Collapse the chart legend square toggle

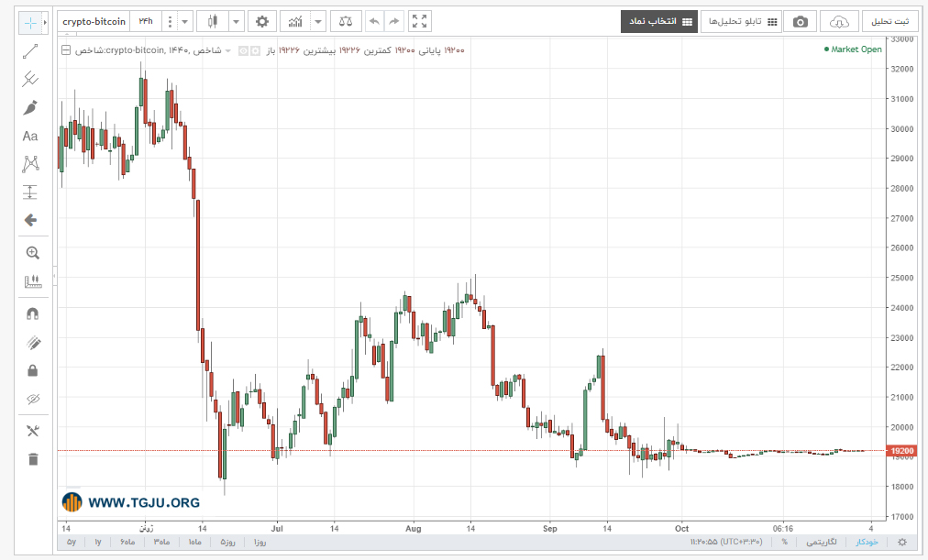coord(66,50)
